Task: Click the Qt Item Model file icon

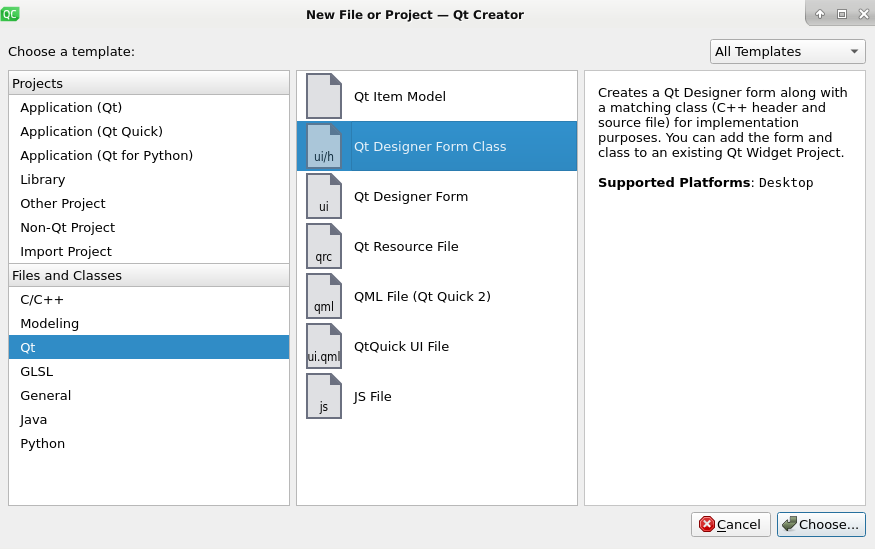Action: [x=324, y=96]
